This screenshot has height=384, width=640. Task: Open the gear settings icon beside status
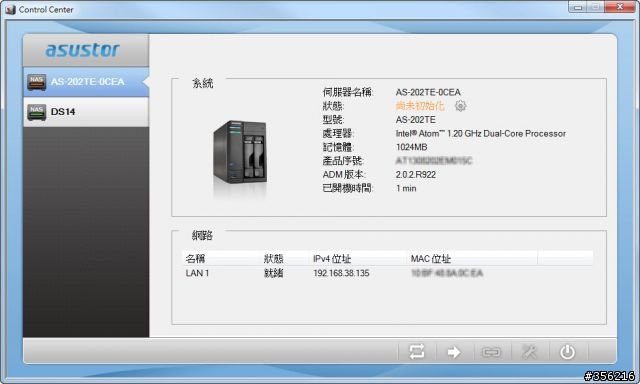click(x=460, y=106)
